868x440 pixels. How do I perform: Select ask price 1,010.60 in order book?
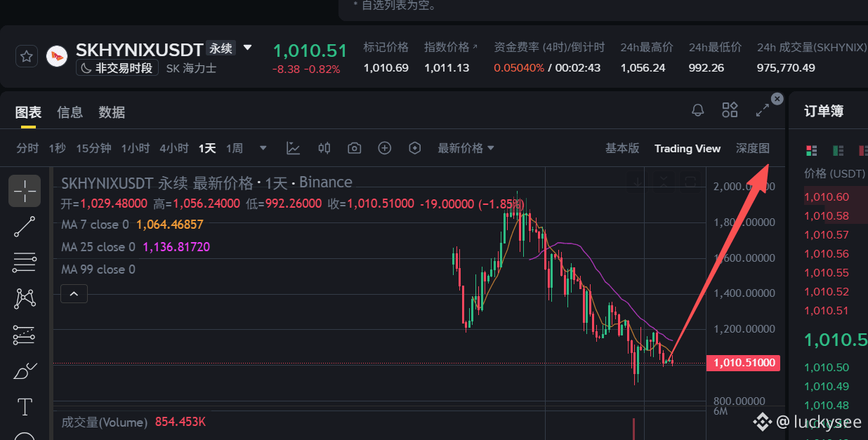[827, 197]
